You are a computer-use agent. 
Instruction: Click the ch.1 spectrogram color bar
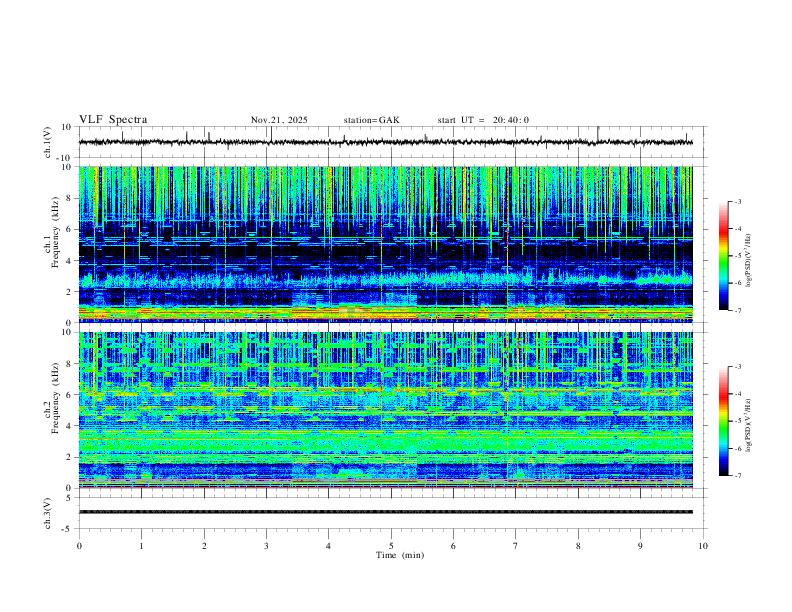click(x=723, y=256)
